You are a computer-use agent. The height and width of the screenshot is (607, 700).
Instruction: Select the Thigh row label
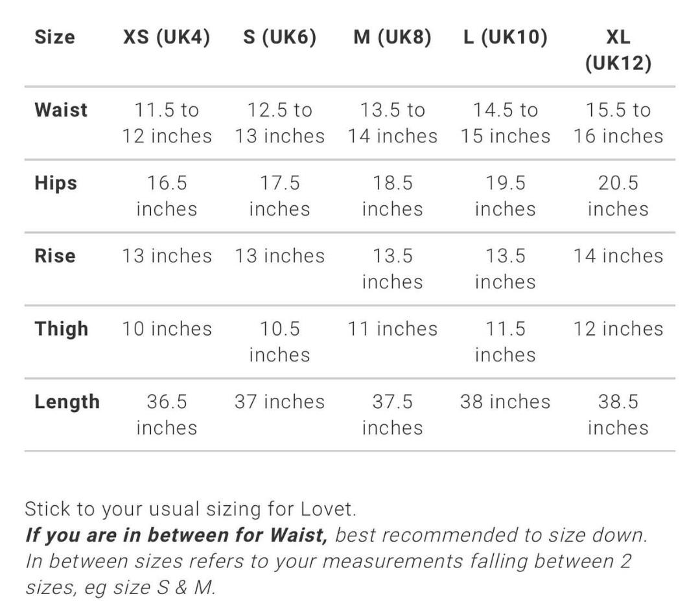click(x=62, y=328)
